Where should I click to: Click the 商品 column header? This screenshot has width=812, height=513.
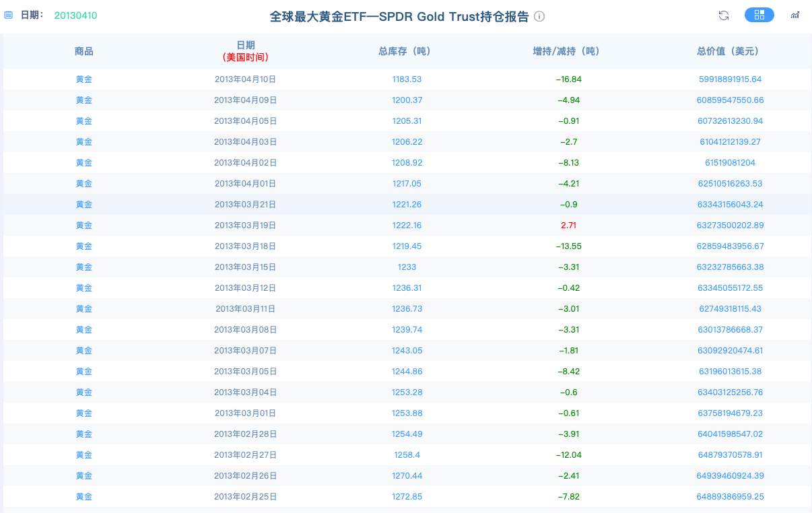pyautogui.click(x=84, y=51)
